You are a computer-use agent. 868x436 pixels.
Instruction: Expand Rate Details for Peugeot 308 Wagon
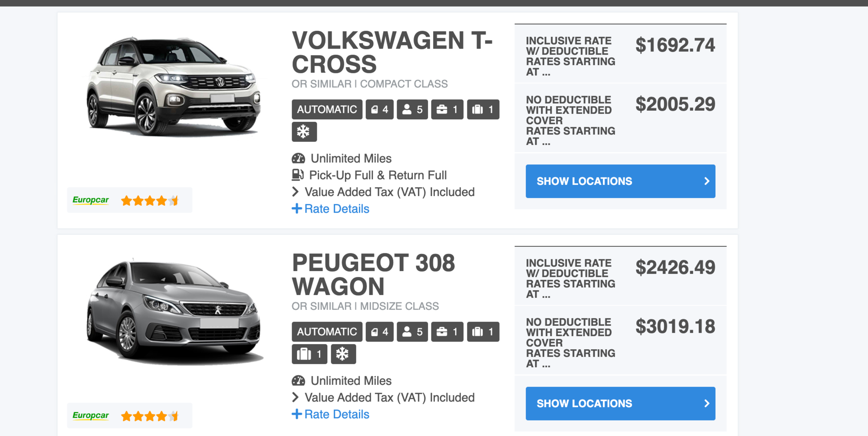pyautogui.click(x=331, y=414)
